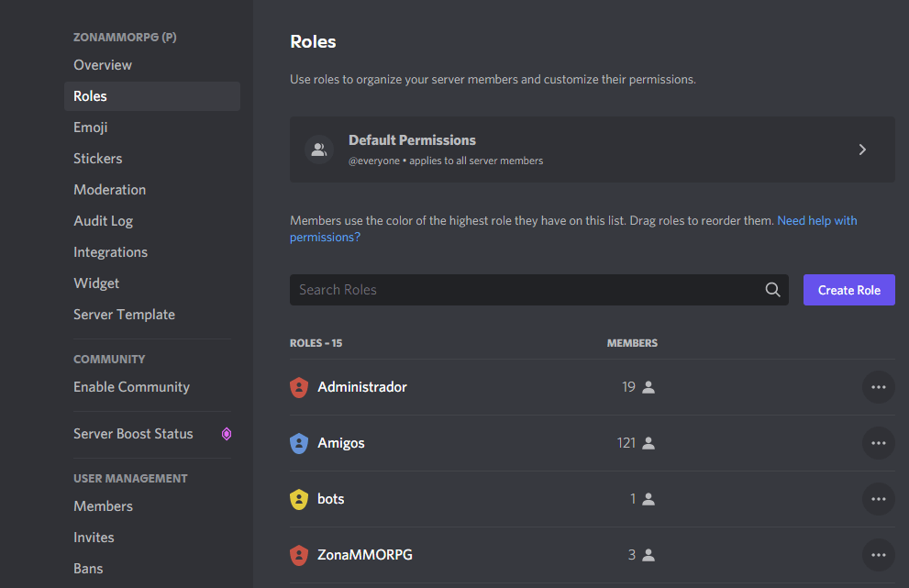Open the Members management page

coord(103,506)
